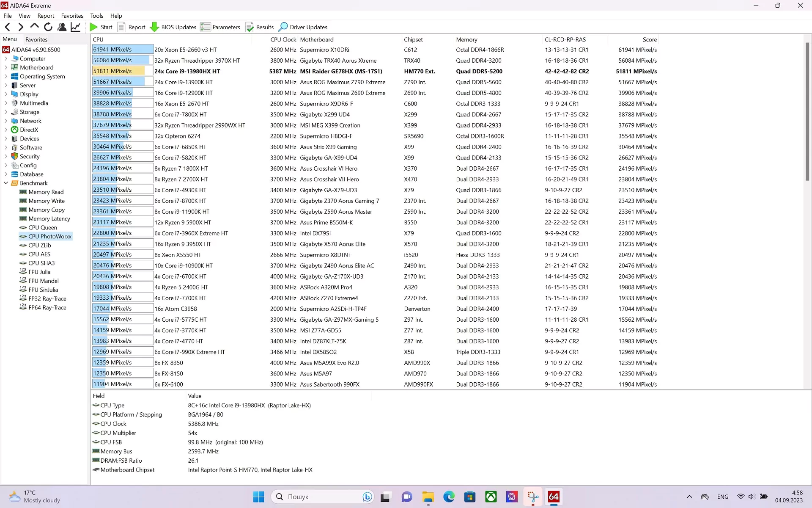Image resolution: width=812 pixels, height=508 pixels.
Task: Select the Database tree item
Action: pos(32,174)
